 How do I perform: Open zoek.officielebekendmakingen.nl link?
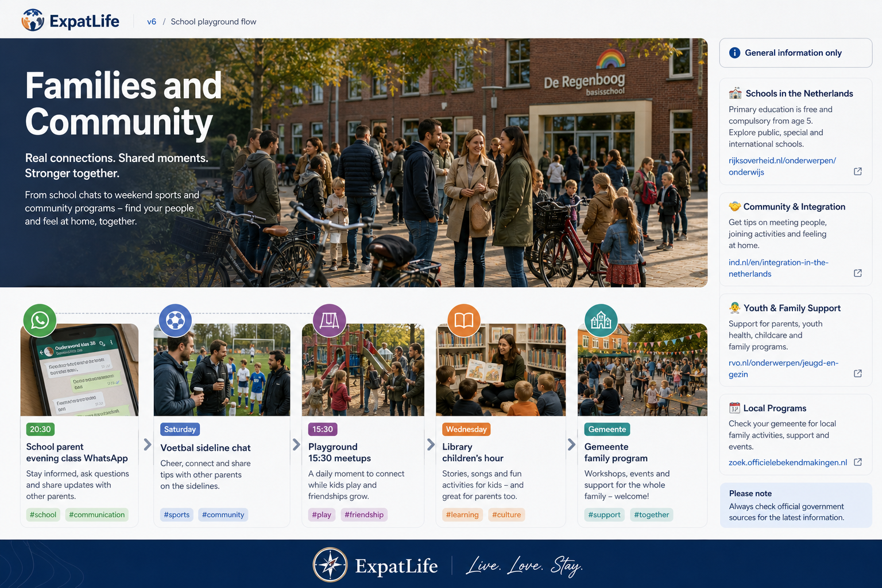point(788,462)
